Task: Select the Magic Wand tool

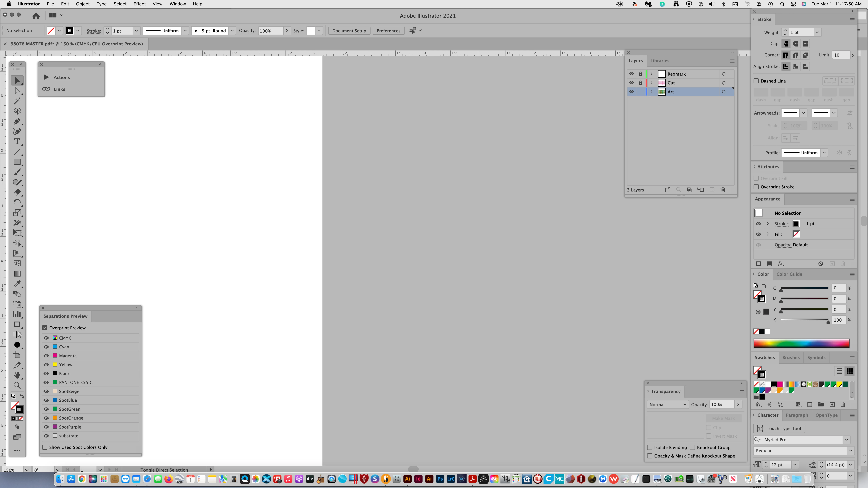Action: (x=17, y=101)
